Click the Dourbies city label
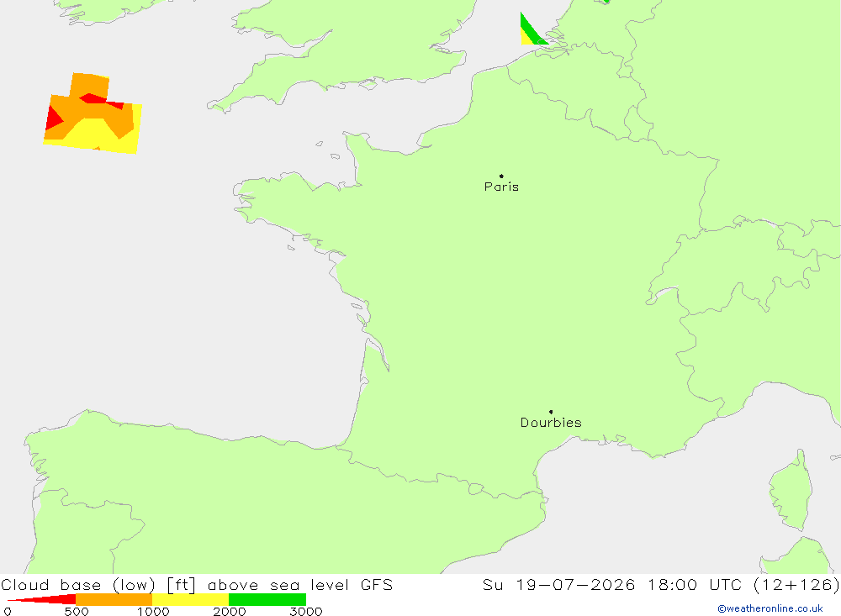This screenshot has width=841, height=616. pyautogui.click(x=551, y=423)
